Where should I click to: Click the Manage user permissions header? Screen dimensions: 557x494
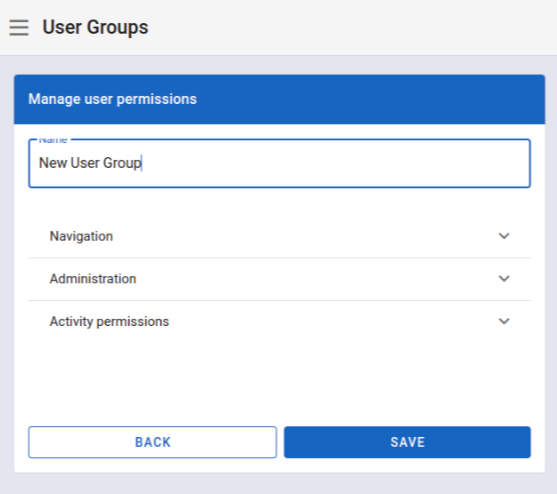tap(112, 99)
